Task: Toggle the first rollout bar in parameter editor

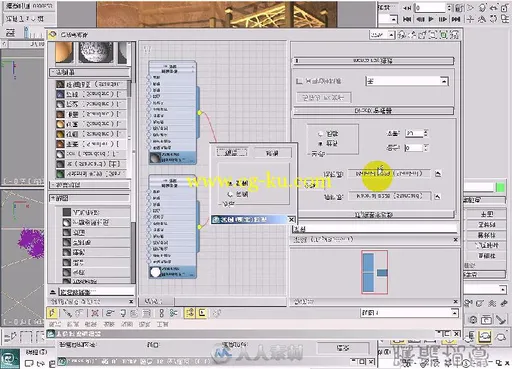Action: (x=373, y=61)
